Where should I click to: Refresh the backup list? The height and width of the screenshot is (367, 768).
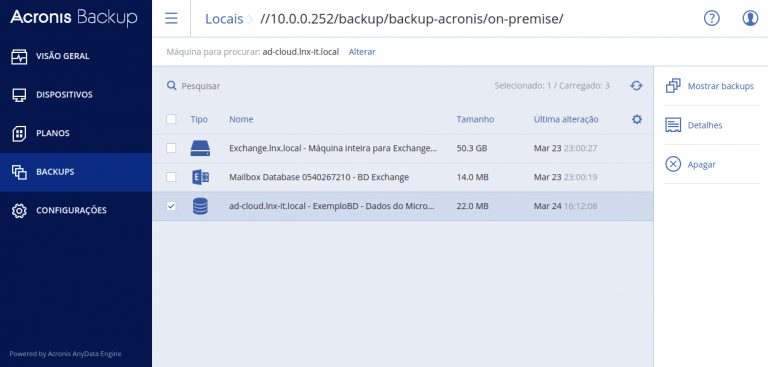pyautogui.click(x=636, y=86)
